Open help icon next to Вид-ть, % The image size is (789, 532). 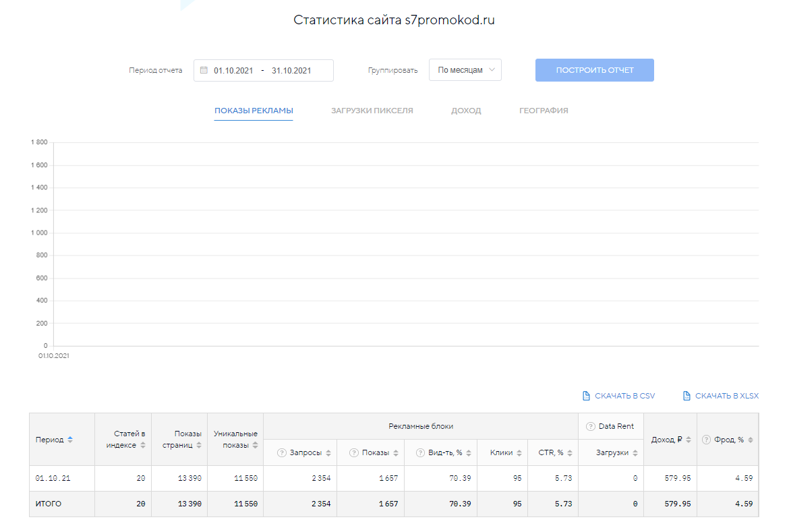tap(420, 452)
